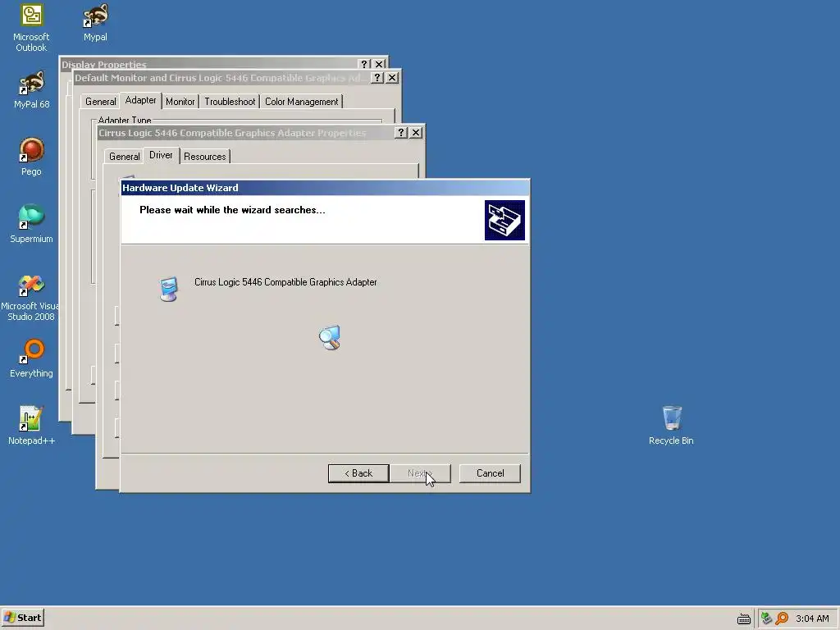Cancel the Hardware Update Wizard

click(x=490, y=473)
